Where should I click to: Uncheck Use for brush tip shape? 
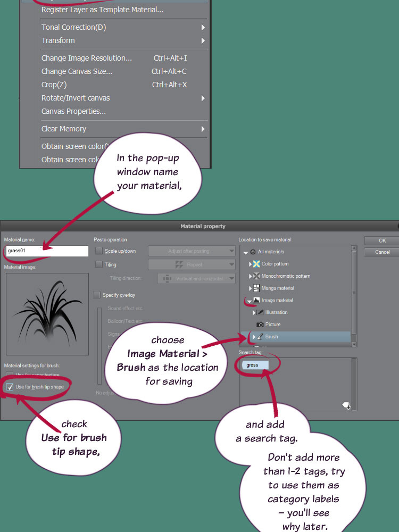[10, 387]
